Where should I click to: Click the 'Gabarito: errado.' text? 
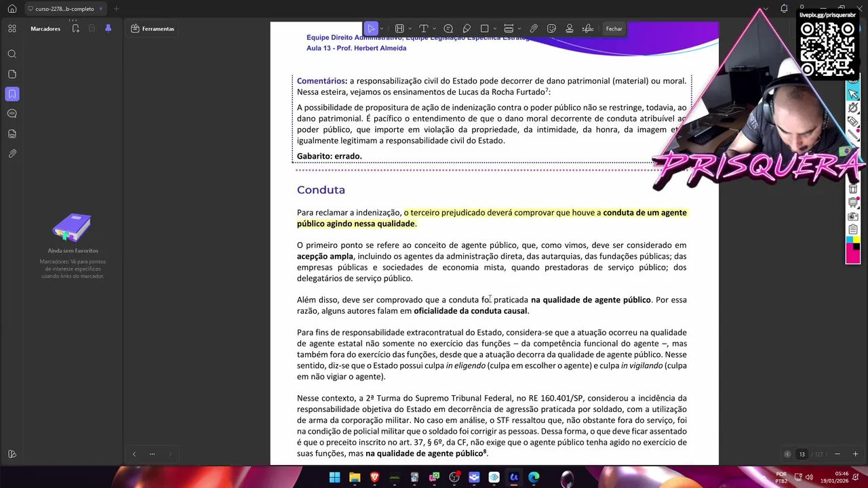coord(329,156)
